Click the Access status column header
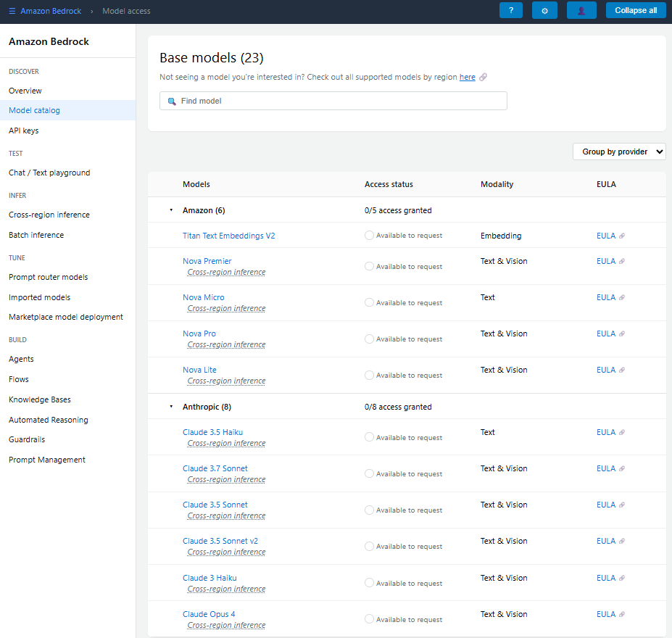 [389, 184]
